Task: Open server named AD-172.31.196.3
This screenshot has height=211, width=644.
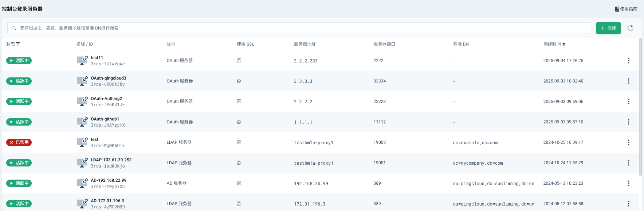Action: click(x=107, y=201)
